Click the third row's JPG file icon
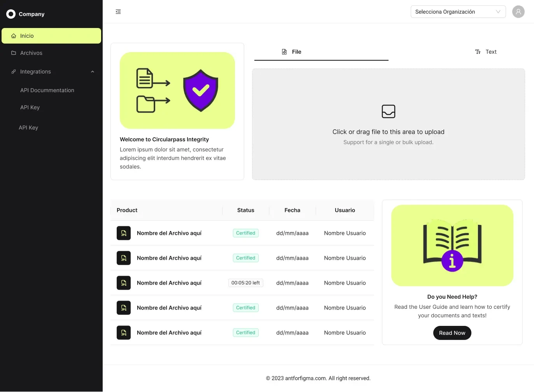The height and width of the screenshot is (392, 534). coord(124,283)
